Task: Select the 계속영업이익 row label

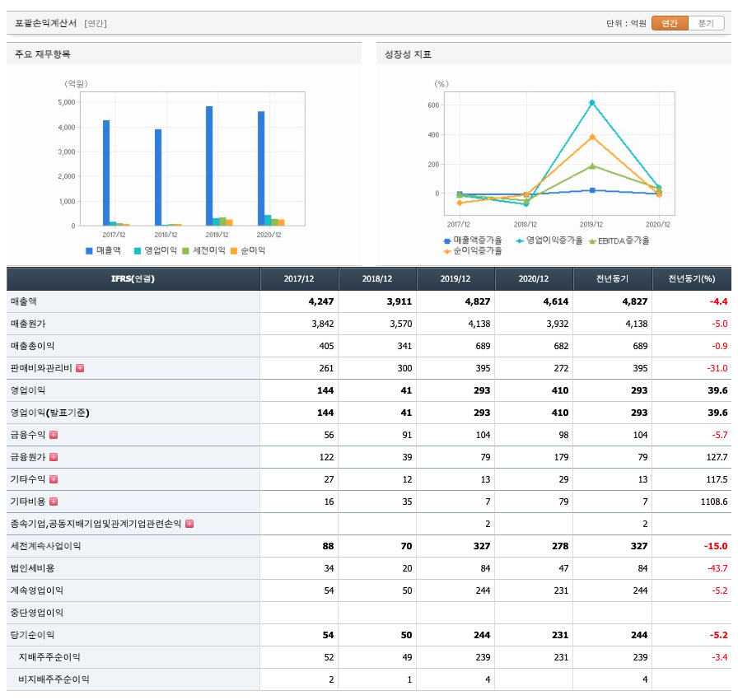Action: [x=37, y=590]
